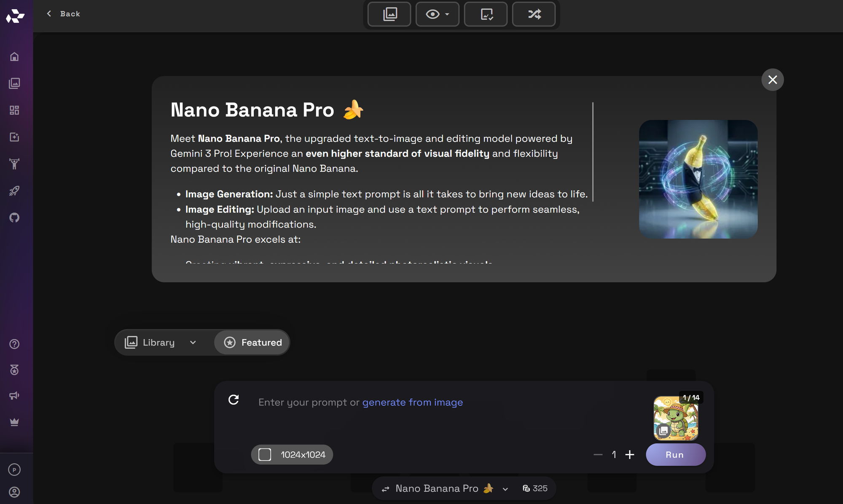Click the 1024x1024 aspect ratio box

[x=292, y=455]
